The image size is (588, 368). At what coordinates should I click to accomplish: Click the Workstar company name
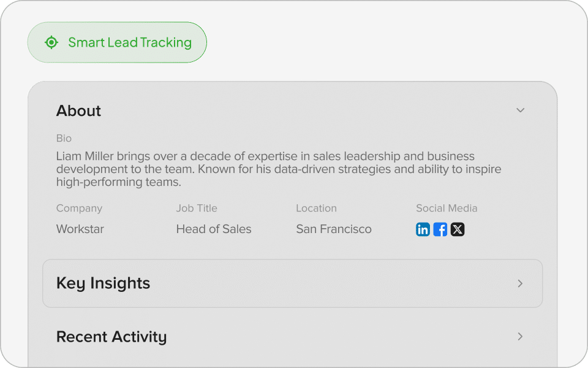(80, 229)
